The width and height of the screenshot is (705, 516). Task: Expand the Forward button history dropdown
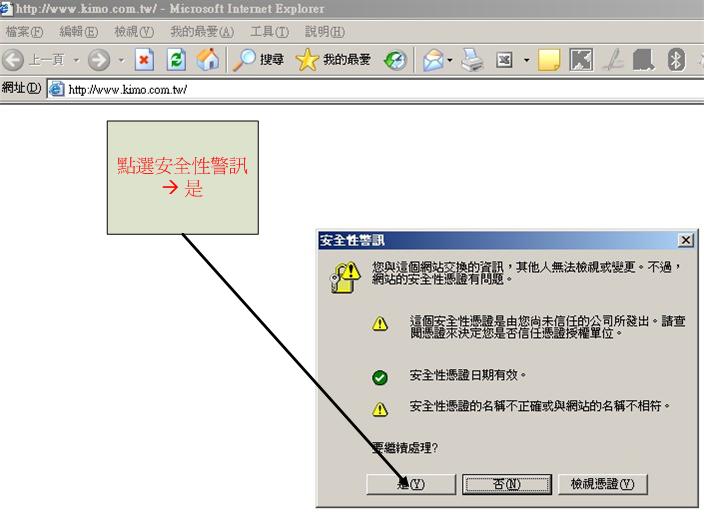tap(121, 60)
